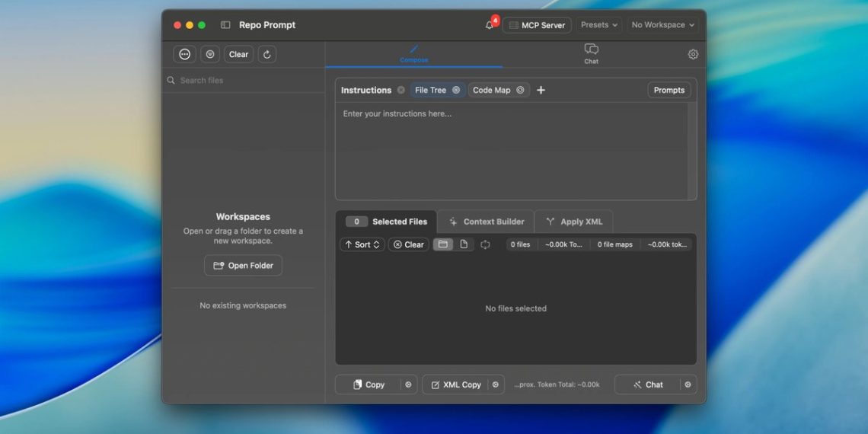868x434 pixels.
Task: Toggle the sidebar panel icon
Action: tap(225, 25)
